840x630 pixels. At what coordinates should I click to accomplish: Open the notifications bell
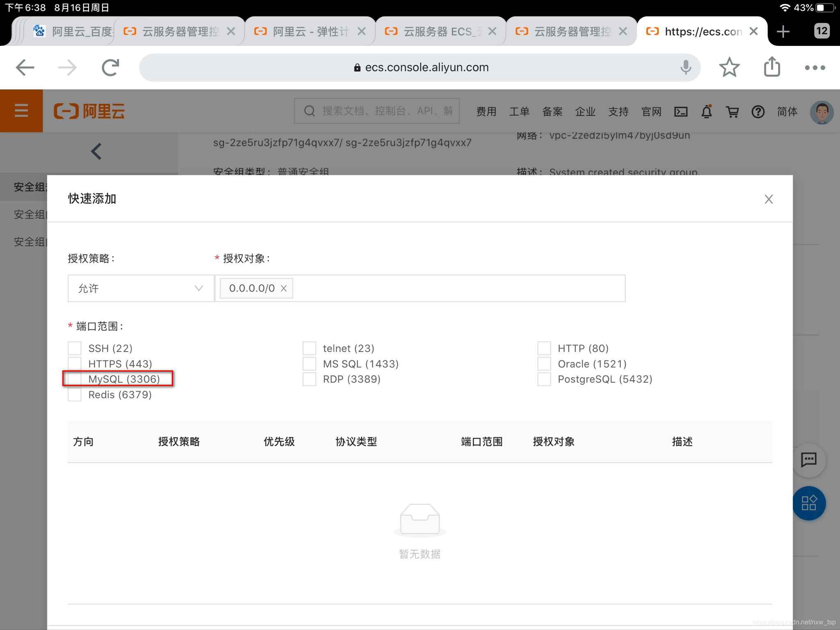pos(707,112)
